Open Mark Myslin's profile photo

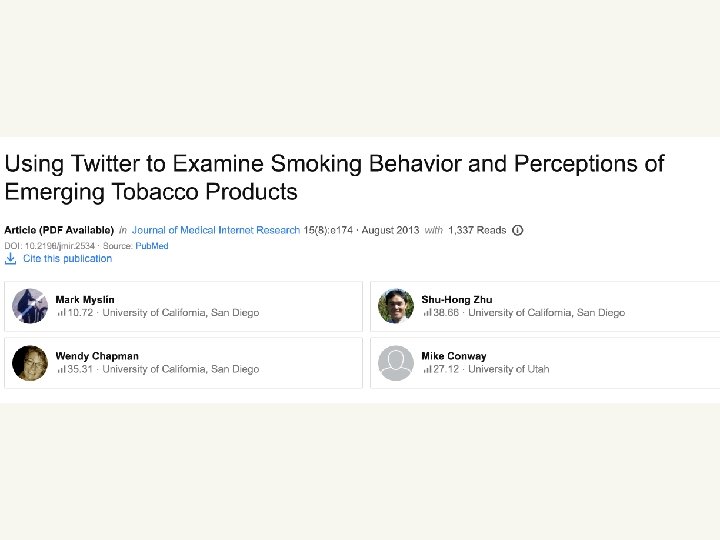[30, 306]
